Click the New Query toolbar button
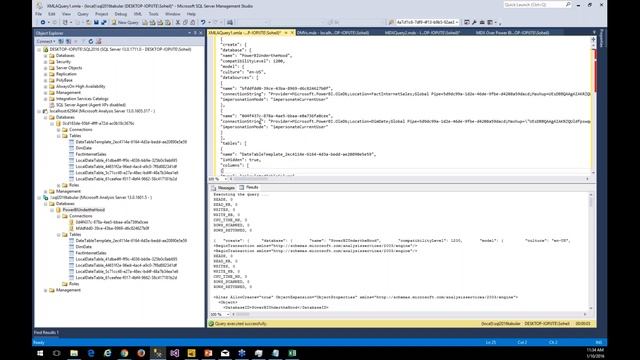Viewport: 640px width, 360px height. [125, 22]
